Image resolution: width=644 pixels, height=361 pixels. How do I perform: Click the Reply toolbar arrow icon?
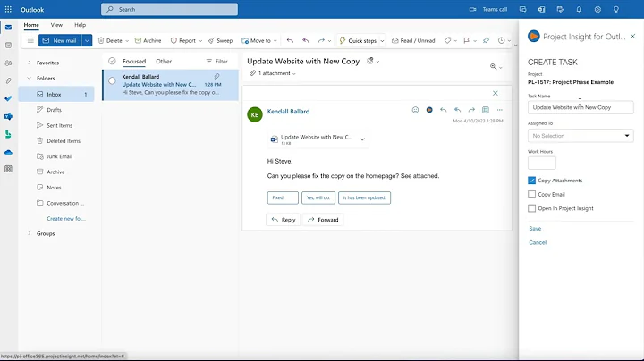click(x=290, y=40)
